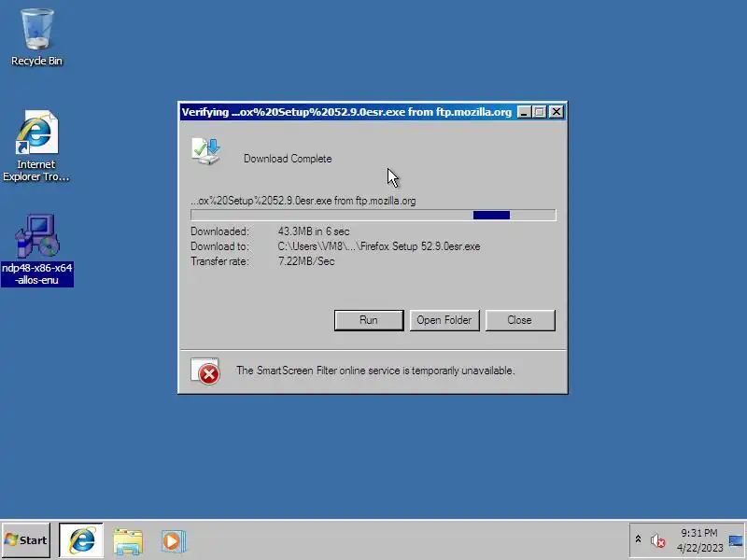Launch Windows Media Player from taskbar
The height and width of the screenshot is (560, 747).
[173, 541]
